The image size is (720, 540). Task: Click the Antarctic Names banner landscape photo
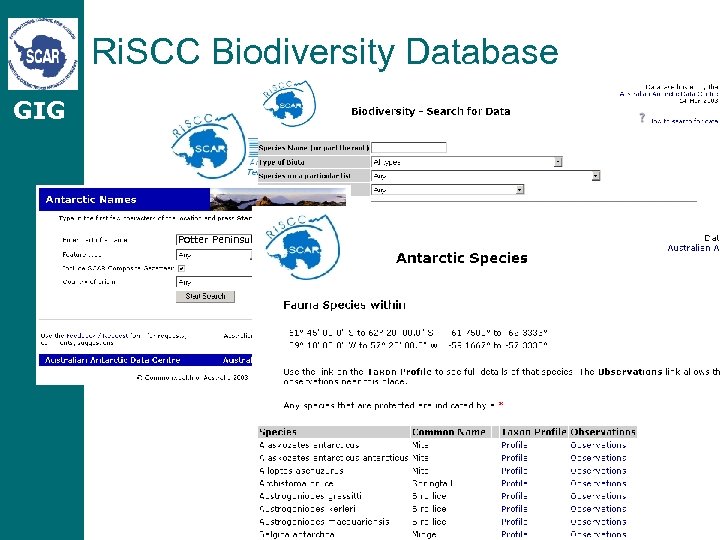click(x=278, y=199)
